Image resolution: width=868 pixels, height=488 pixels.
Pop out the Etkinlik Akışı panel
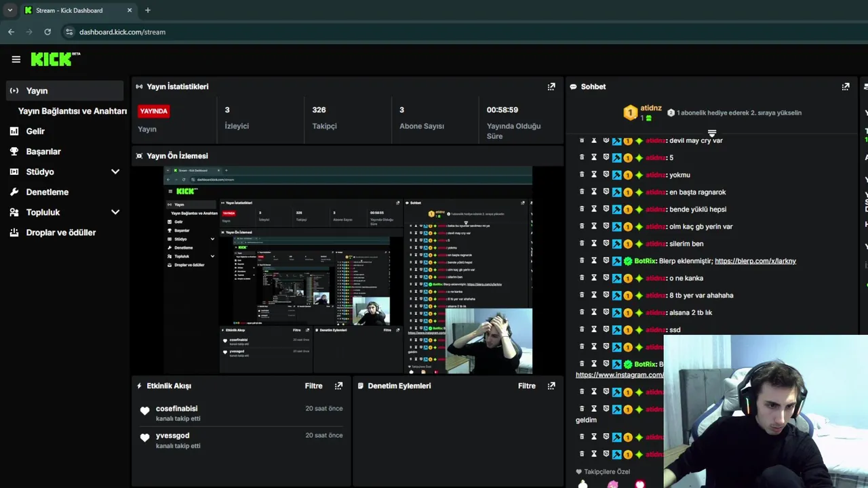(x=338, y=386)
